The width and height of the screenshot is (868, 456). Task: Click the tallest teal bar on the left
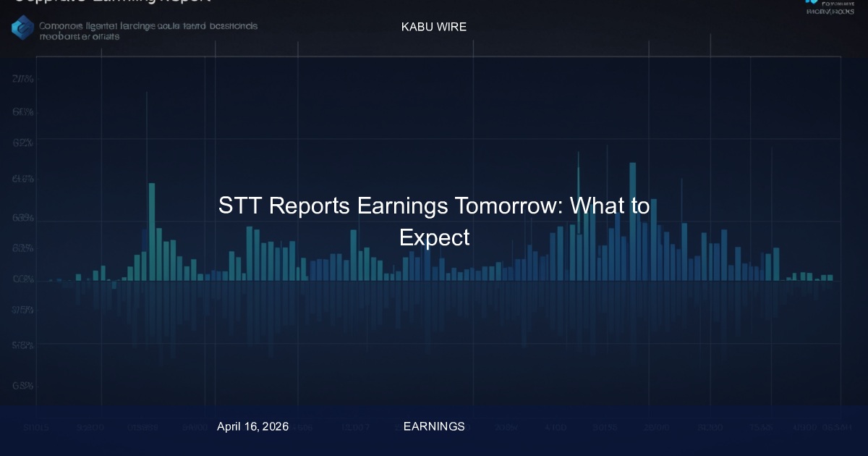coord(152,231)
